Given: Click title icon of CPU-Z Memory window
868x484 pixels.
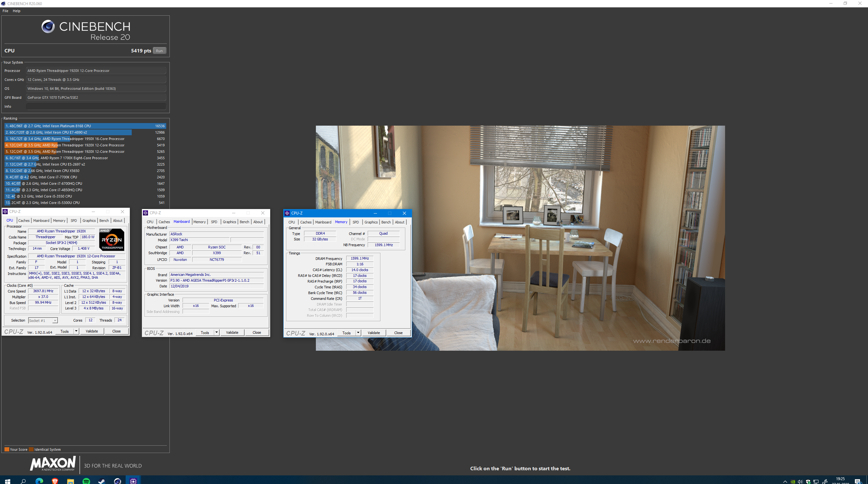Looking at the screenshot, I should pos(287,213).
